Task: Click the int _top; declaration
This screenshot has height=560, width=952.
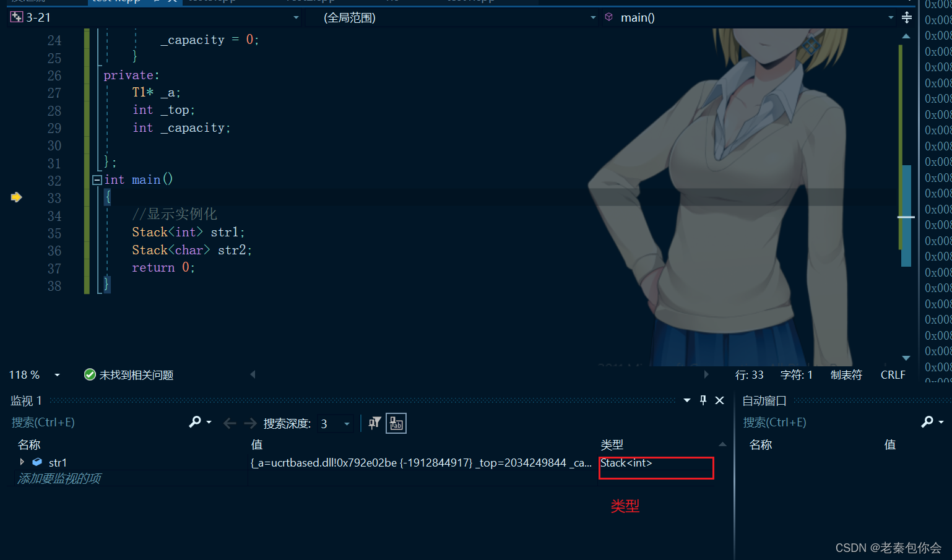Action: [x=163, y=110]
